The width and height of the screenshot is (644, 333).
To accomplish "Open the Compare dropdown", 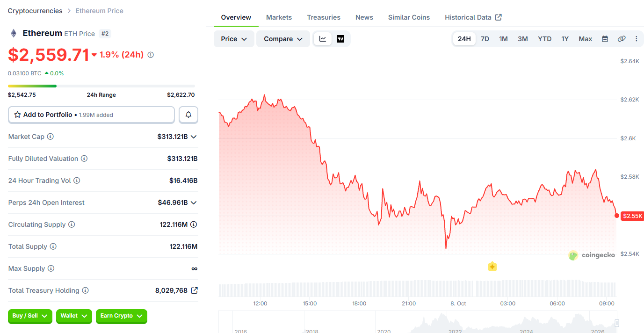I will pyautogui.click(x=283, y=39).
